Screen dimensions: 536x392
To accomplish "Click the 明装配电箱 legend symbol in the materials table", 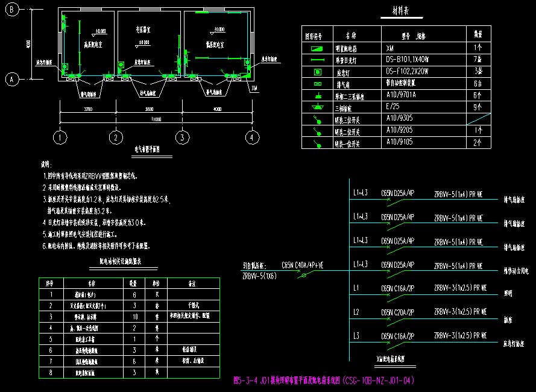I will (317, 49).
